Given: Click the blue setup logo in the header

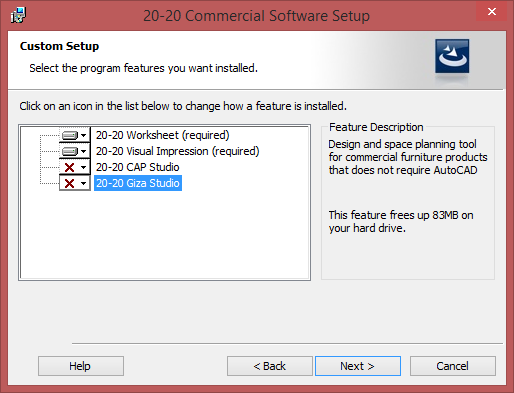Looking at the screenshot, I should point(452,56).
